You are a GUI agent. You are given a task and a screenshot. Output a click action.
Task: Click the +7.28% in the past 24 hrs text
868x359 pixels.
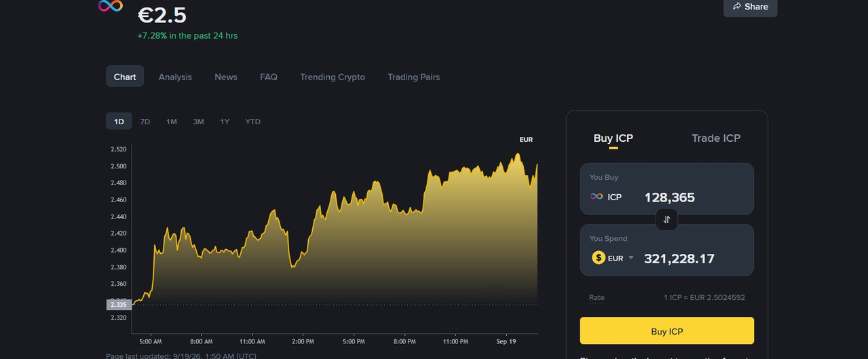(x=187, y=35)
